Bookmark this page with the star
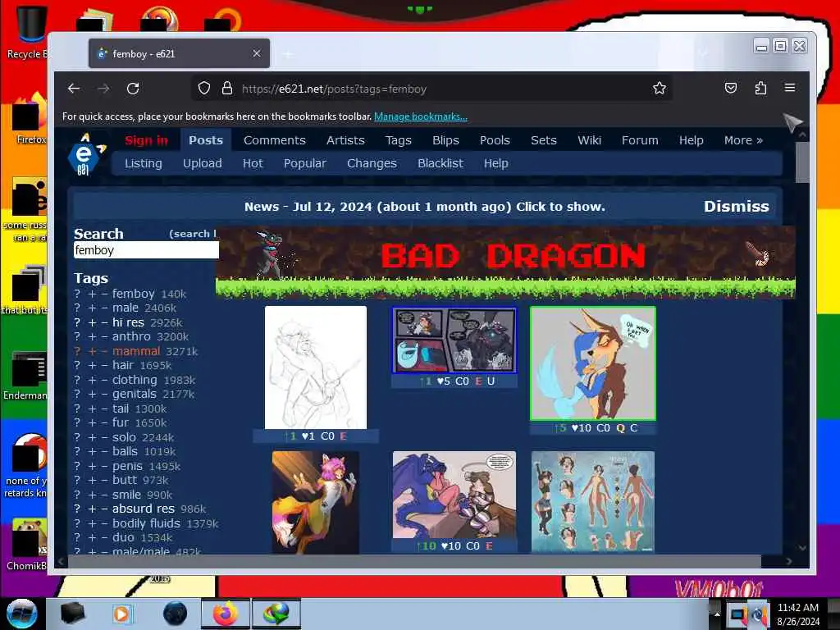 660,89
